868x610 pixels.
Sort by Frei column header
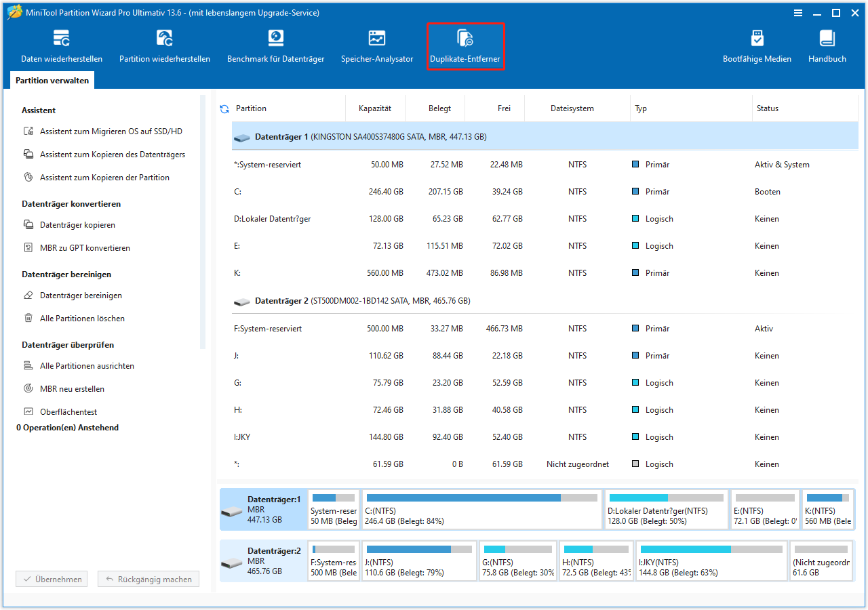(503, 108)
